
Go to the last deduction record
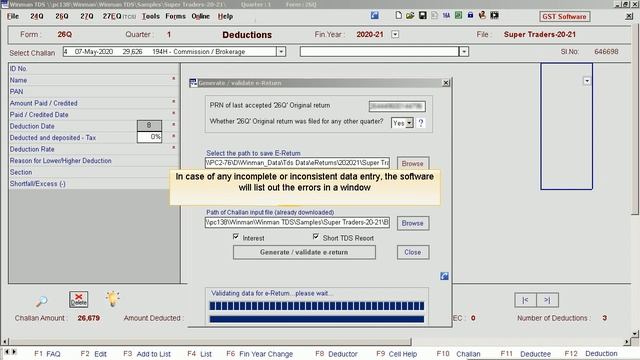tap(547, 300)
